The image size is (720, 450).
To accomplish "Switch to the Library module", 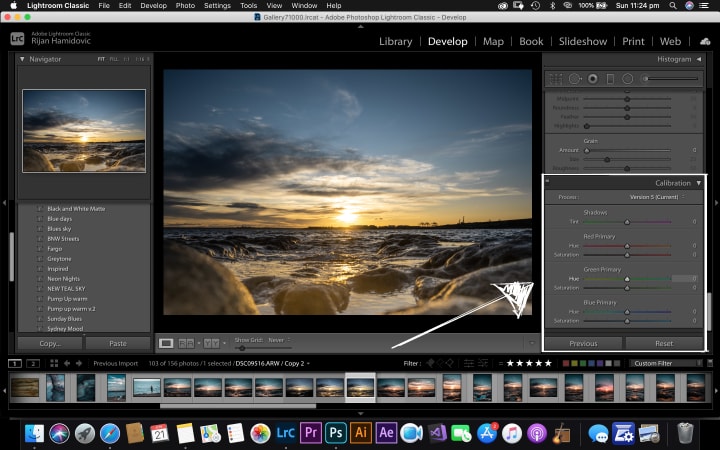I will point(395,41).
